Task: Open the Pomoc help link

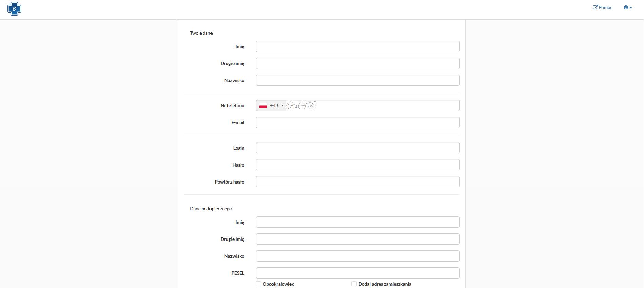Action: coord(605,7)
